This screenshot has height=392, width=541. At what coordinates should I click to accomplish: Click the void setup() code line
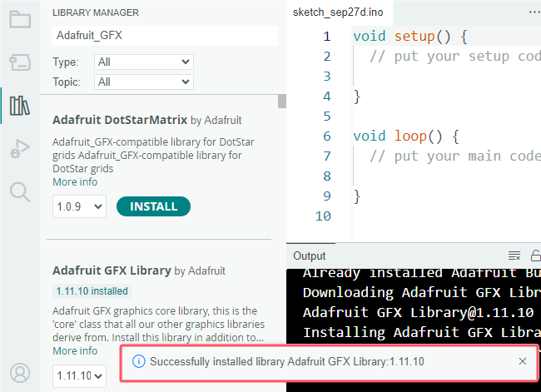point(410,37)
